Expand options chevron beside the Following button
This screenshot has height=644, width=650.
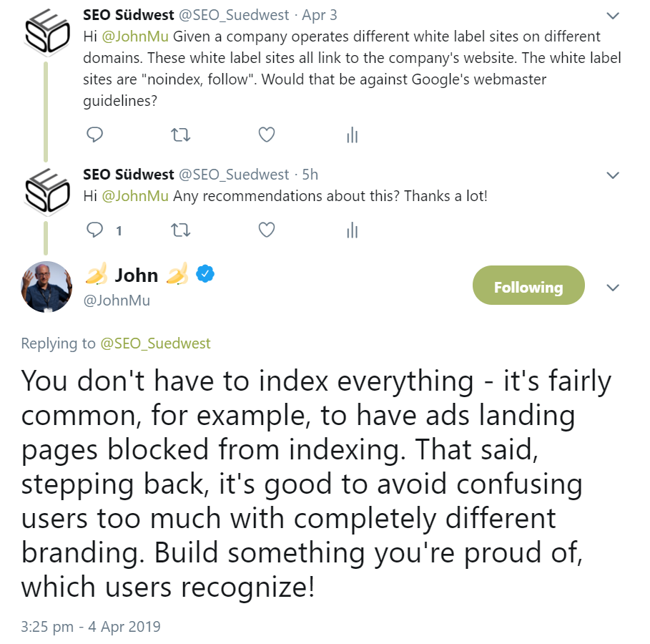[x=613, y=288]
